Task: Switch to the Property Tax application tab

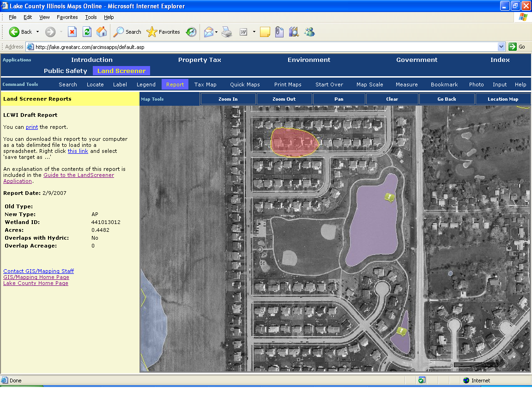Action: [199, 60]
